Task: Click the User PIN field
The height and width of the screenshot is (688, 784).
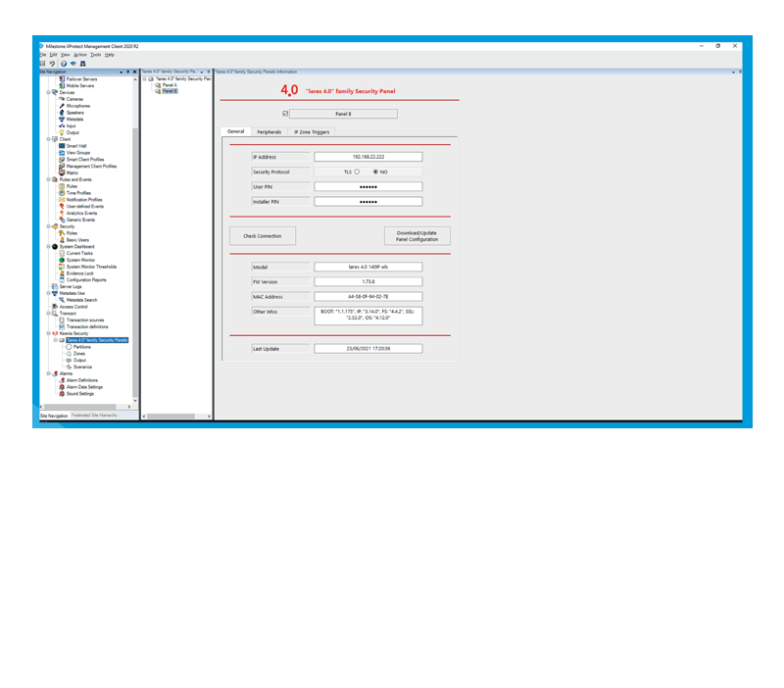Action: point(368,186)
